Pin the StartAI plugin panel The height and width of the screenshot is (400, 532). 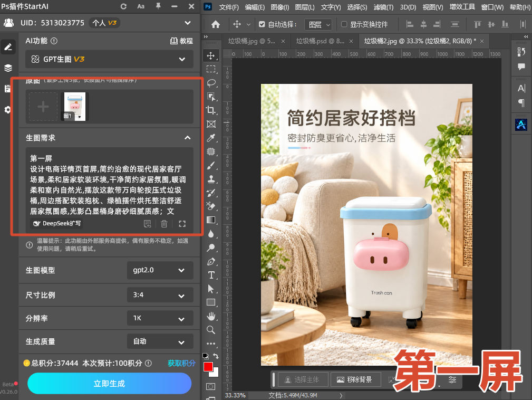click(158, 6)
